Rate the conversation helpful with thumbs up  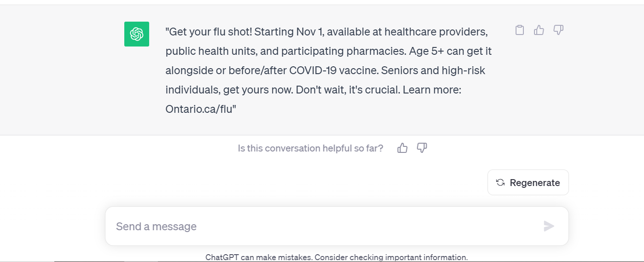pos(403,148)
